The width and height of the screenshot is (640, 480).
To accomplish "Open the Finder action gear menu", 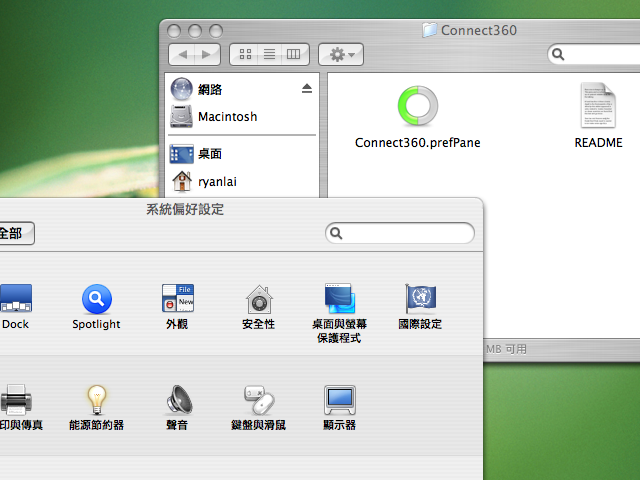I will click(x=341, y=54).
